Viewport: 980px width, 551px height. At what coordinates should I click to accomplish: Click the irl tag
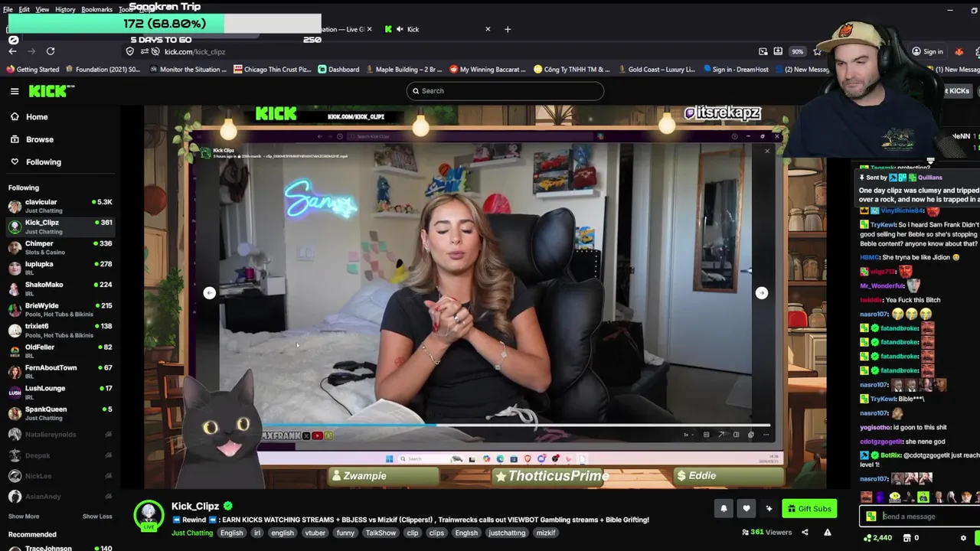coord(257,533)
